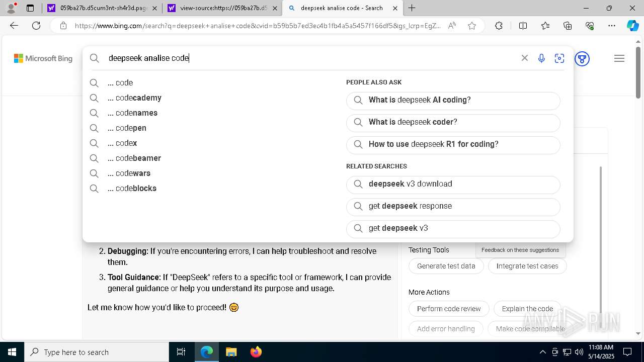
Task: Click Perform code review button
Action: pos(449,309)
